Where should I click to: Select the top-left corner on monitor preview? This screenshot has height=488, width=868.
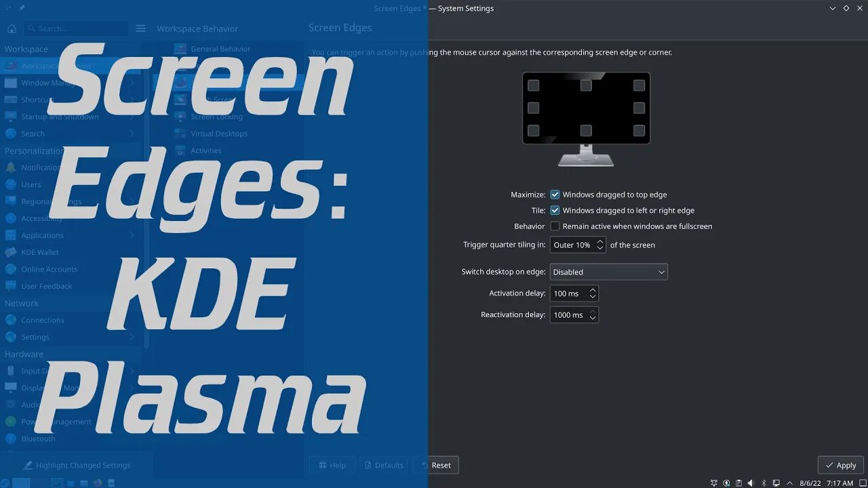(534, 85)
